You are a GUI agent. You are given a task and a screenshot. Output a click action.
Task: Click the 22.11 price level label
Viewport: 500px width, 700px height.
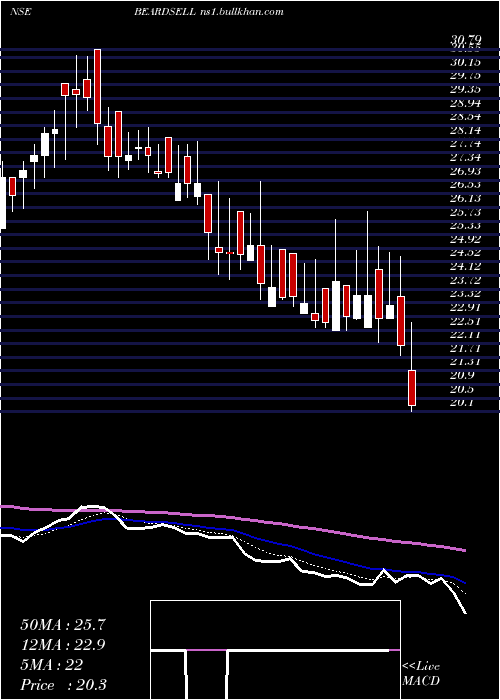pos(466,335)
